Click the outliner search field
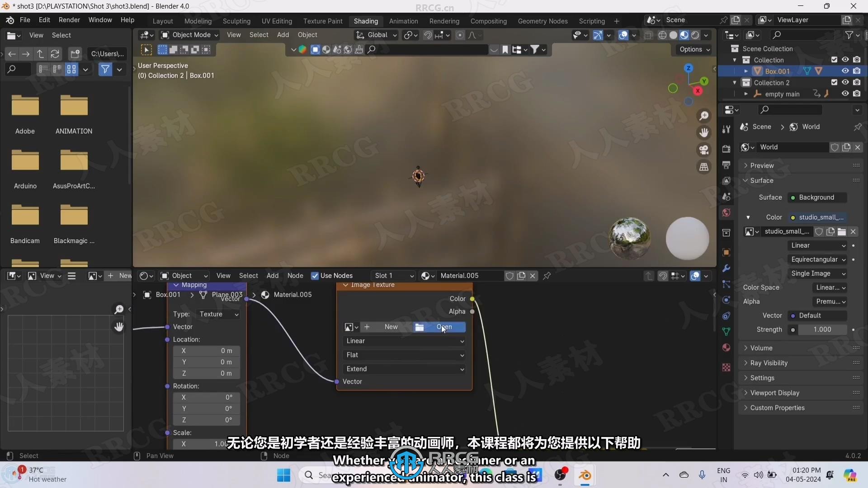The width and height of the screenshot is (868, 488). [x=802, y=35]
